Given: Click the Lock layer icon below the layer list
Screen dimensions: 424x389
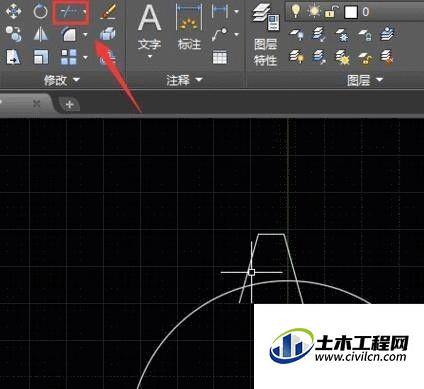Looking at the screenshot, I should [365, 35].
